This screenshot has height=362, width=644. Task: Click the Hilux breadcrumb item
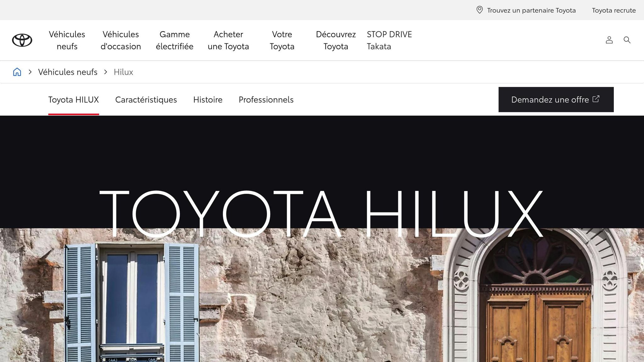click(123, 72)
